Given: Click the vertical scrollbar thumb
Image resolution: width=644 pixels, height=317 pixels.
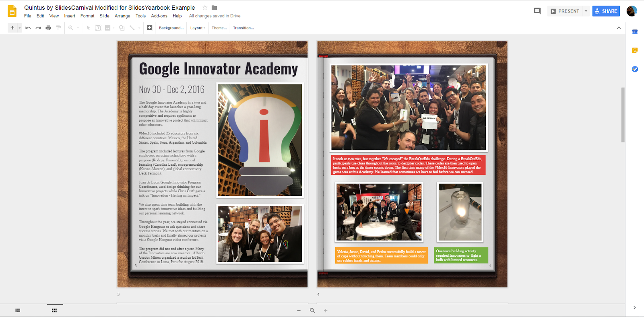Looking at the screenshot, I should click(x=623, y=115).
